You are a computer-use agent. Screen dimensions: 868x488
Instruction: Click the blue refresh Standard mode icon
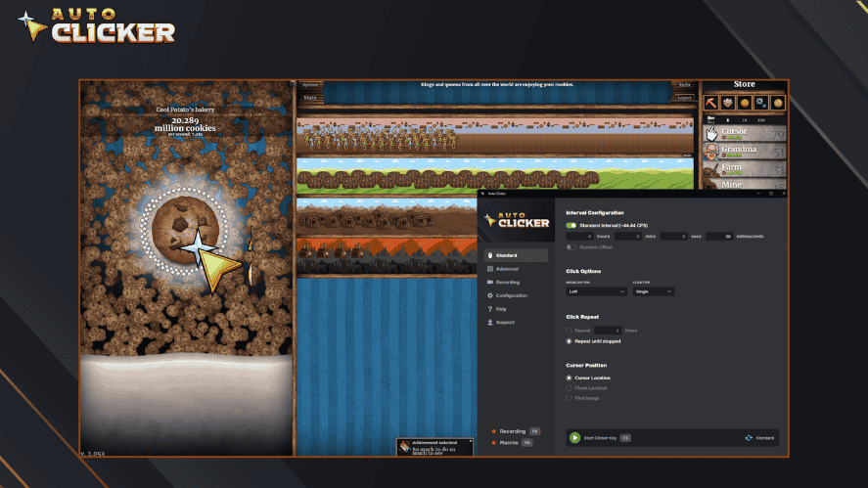749,438
